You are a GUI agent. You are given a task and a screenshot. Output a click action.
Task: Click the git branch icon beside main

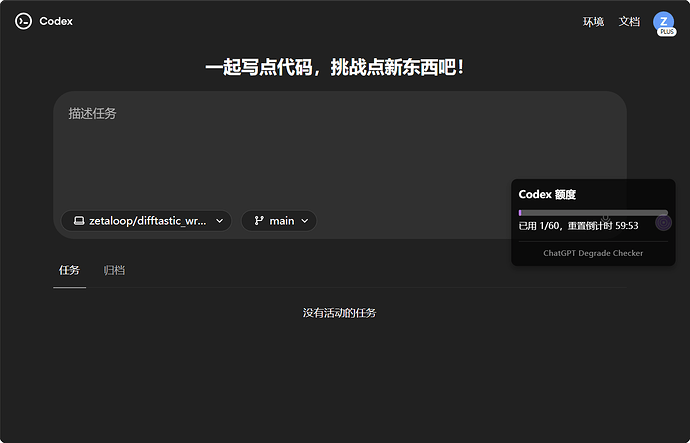(x=259, y=220)
